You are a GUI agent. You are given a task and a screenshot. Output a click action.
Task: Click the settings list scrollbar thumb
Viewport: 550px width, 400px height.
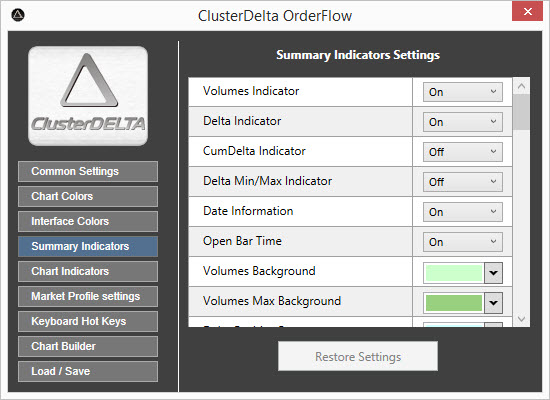coord(521,112)
